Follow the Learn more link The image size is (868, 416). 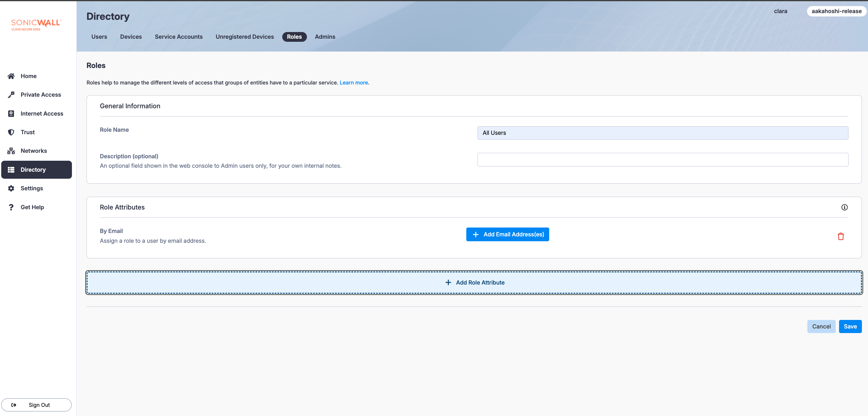coord(354,83)
